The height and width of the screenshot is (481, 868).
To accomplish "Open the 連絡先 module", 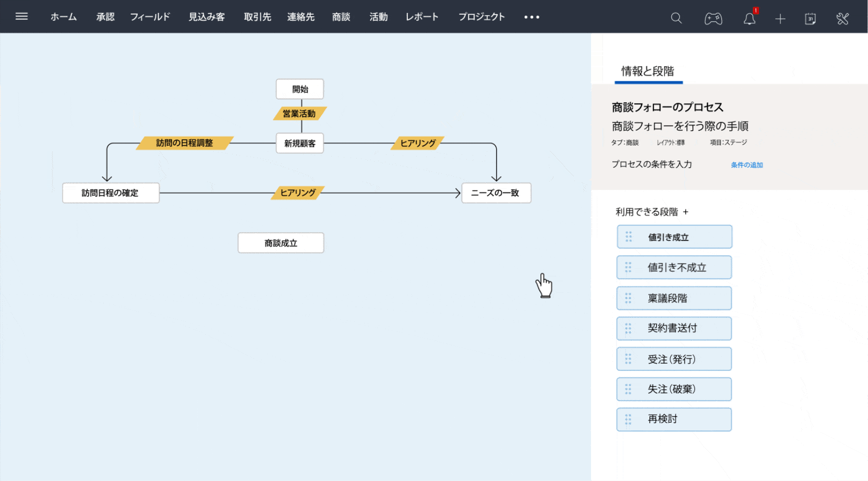I will pos(301,17).
